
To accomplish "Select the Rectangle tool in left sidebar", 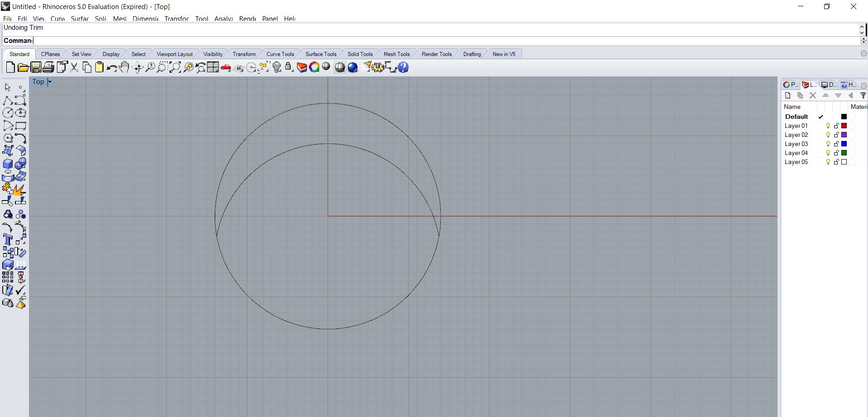I will click(x=21, y=126).
